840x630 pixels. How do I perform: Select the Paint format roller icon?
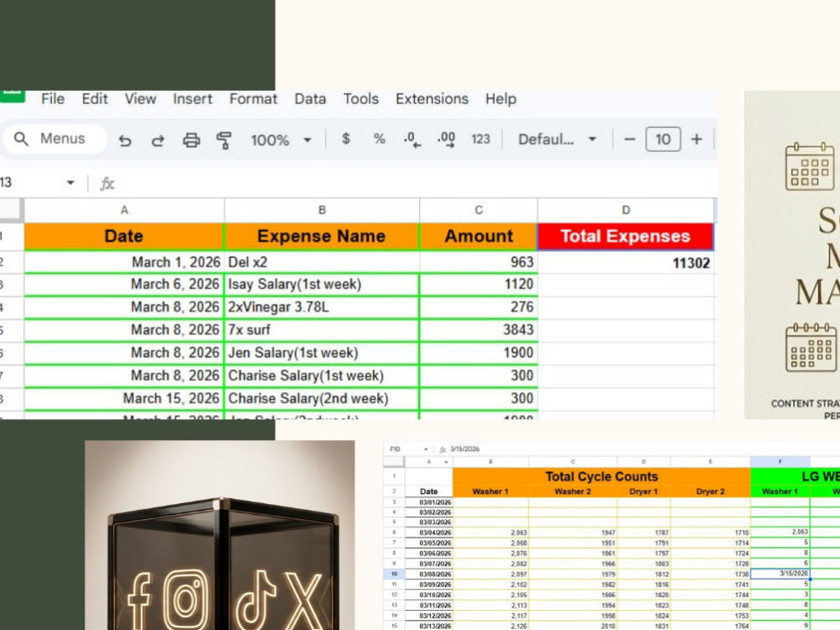(224, 139)
